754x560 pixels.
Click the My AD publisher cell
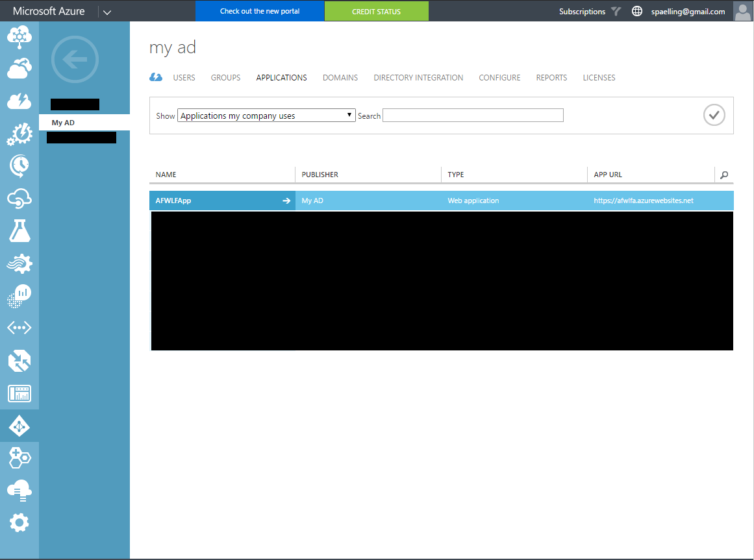click(312, 201)
